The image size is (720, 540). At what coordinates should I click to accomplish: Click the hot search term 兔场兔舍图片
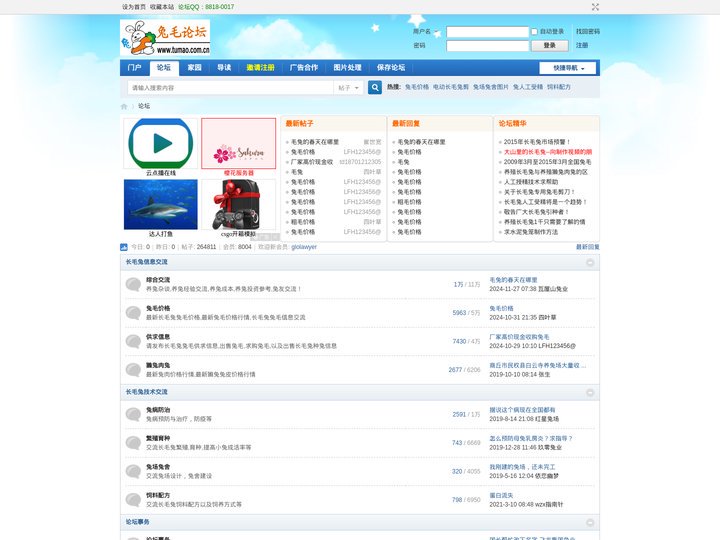491,87
